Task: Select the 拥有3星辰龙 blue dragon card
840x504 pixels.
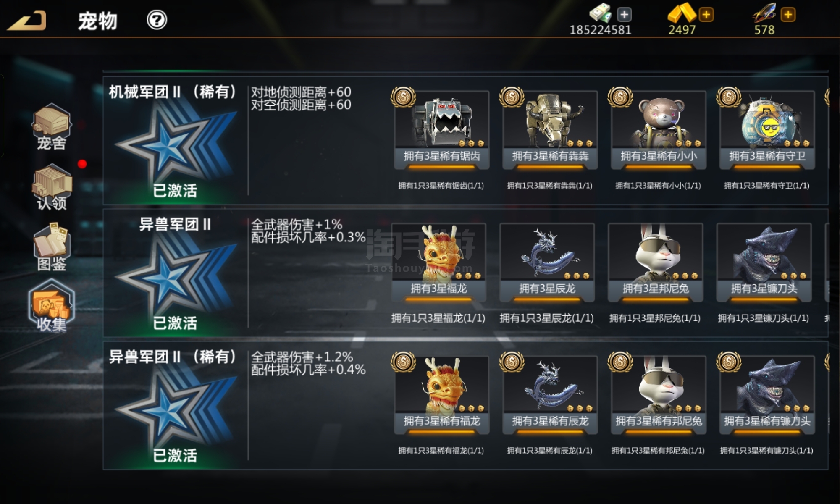Action: coord(547,262)
